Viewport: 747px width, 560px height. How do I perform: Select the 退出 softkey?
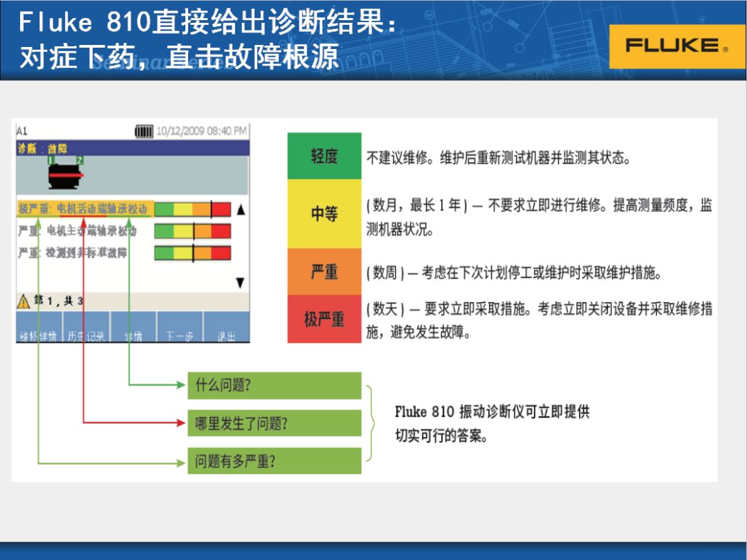pyautogui.click(x=226, y=326)
